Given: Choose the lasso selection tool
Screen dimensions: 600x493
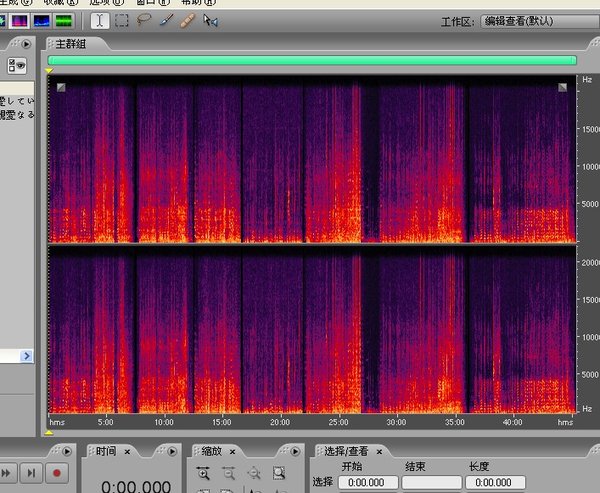Looking at the screenshot, I should click(144, 20).
